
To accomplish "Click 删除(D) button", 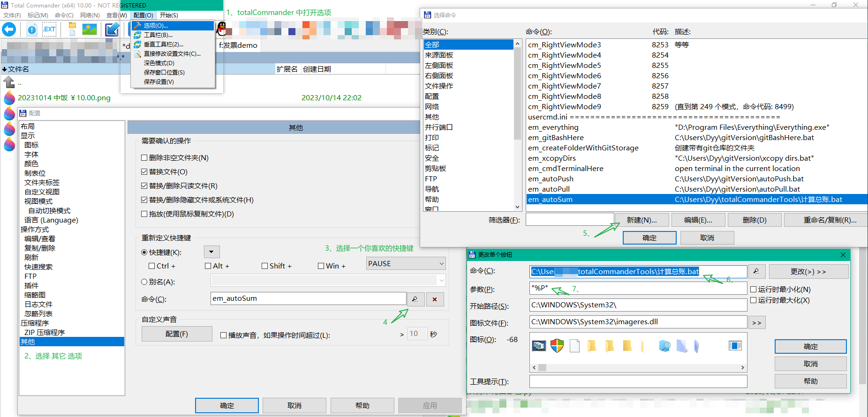I will coord(755,220).
